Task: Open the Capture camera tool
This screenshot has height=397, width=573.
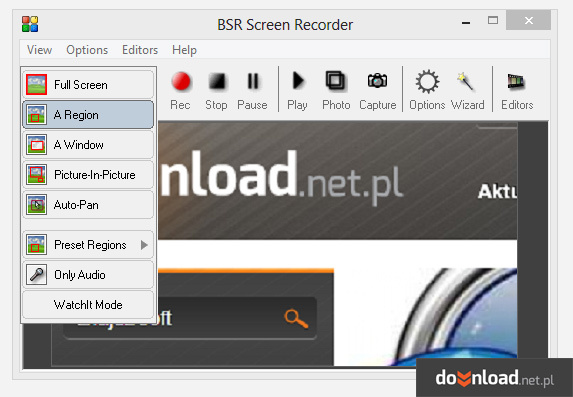Action: (377, 80)
